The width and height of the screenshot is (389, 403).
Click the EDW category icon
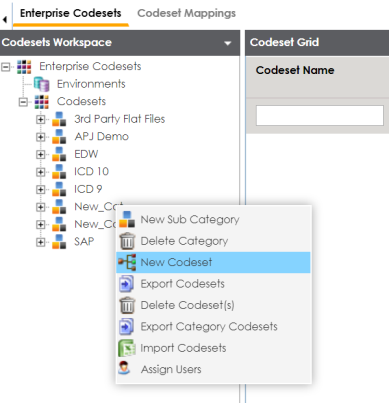pos(59,154)
